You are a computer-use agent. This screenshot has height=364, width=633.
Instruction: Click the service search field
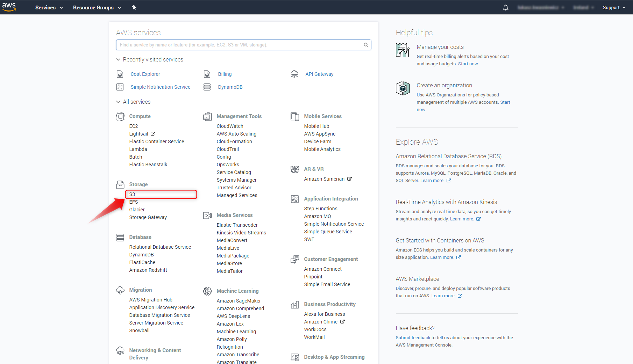(244, 45)
